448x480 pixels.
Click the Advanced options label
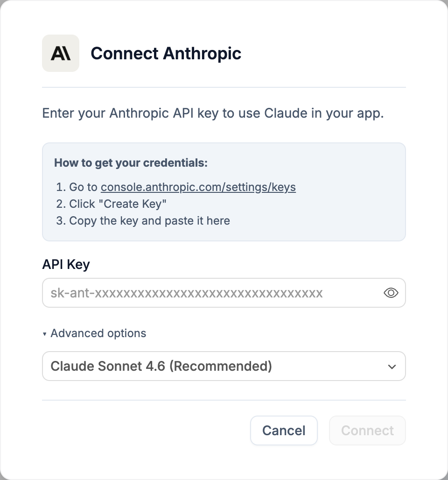pyautogui.click(x=98, y=333)
